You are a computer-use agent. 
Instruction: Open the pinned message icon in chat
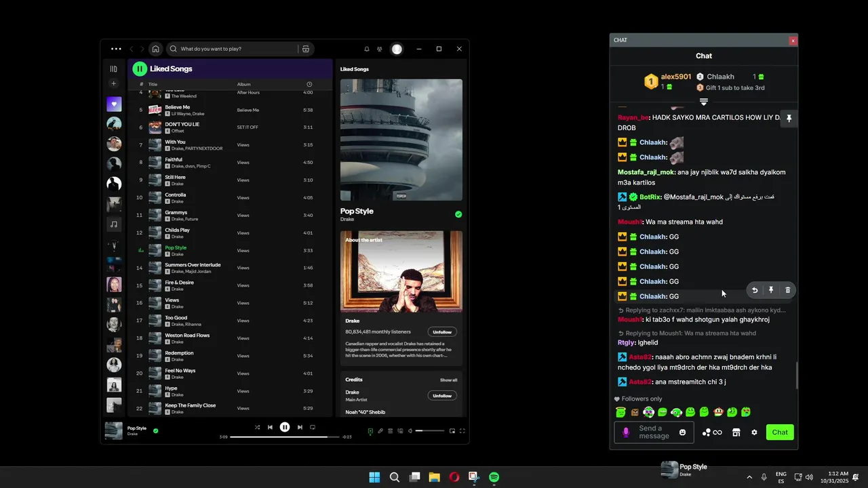789,119
